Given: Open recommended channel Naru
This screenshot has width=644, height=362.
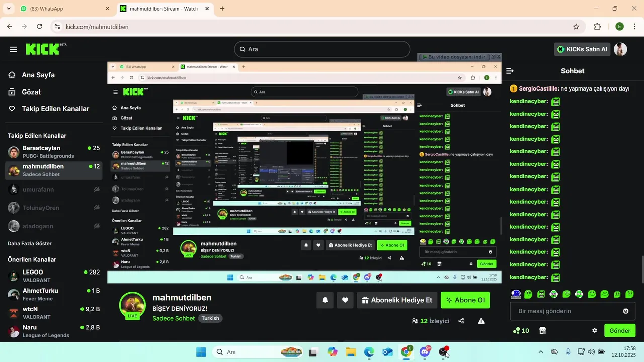Looking at the screenshot, I should [53, 331].
